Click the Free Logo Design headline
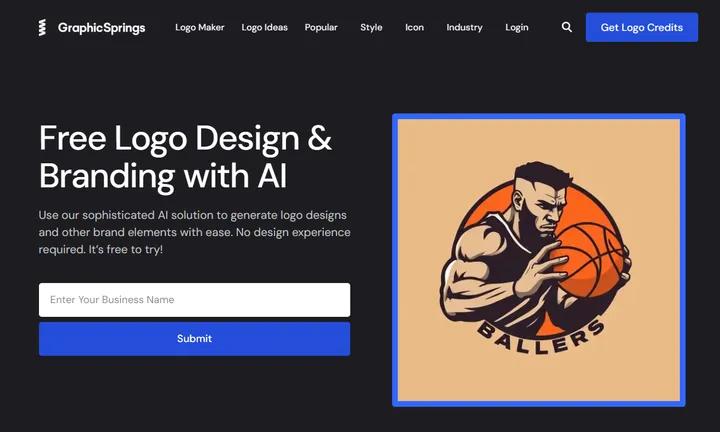720x432 pixels. pyautogui.click(x=185, y=157)
